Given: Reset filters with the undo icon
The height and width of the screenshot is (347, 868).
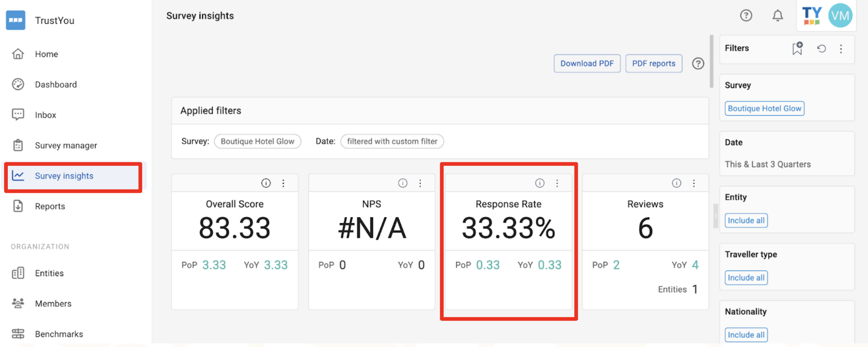Looking at the screenshot, I should pos(821,49).
